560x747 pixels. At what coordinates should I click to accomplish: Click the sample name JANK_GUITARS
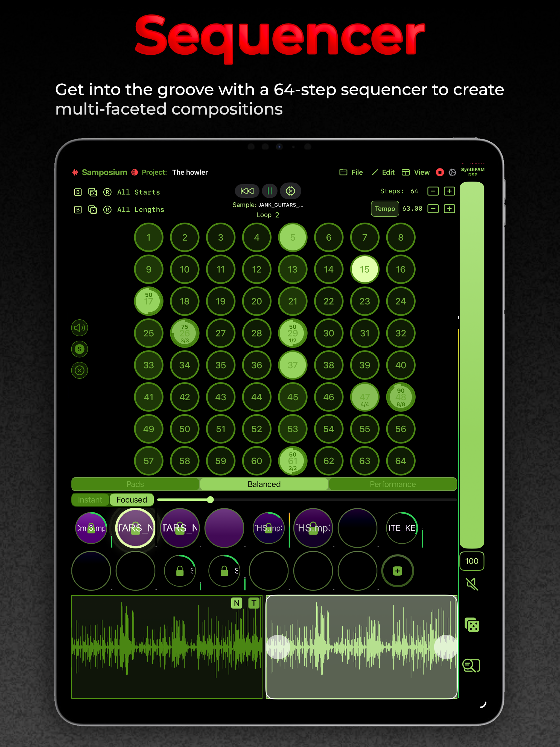281,205
